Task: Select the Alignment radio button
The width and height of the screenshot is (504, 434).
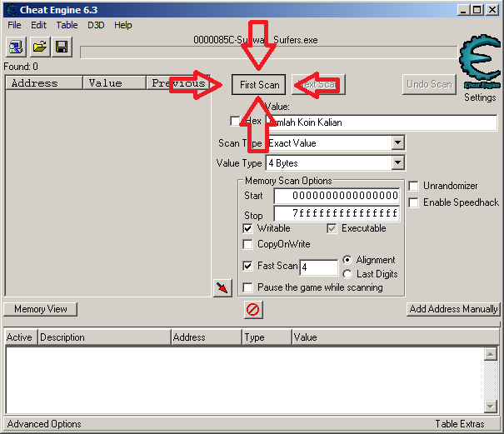Action: click(x=347, y=259)
